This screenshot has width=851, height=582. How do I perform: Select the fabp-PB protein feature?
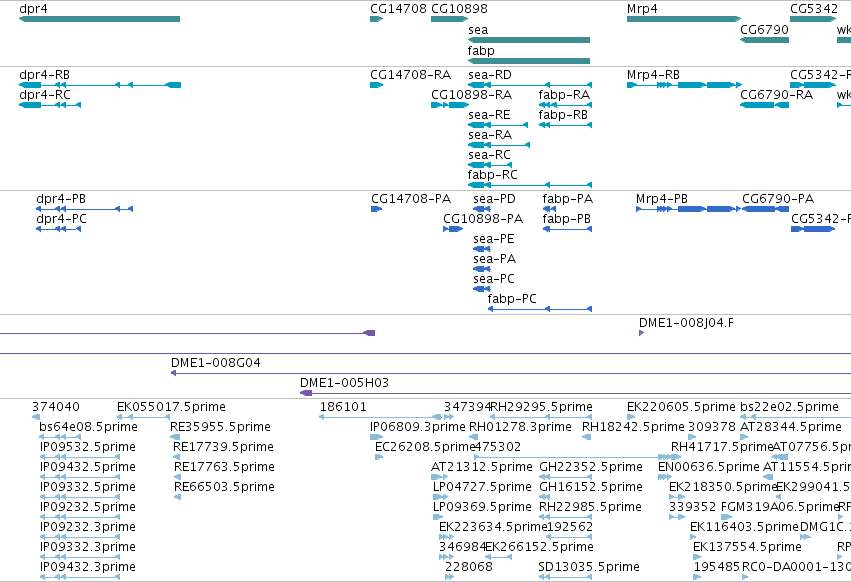click(567, 229)
